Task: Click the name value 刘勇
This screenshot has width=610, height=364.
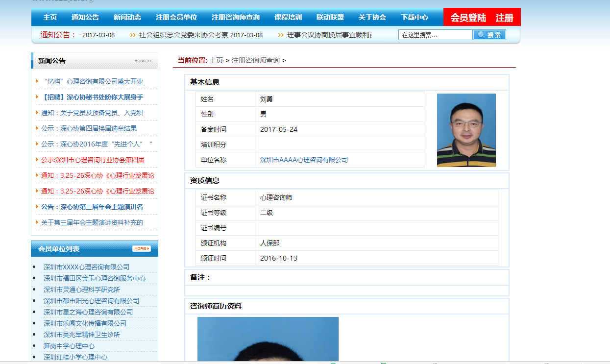Action: coord(267,99)
